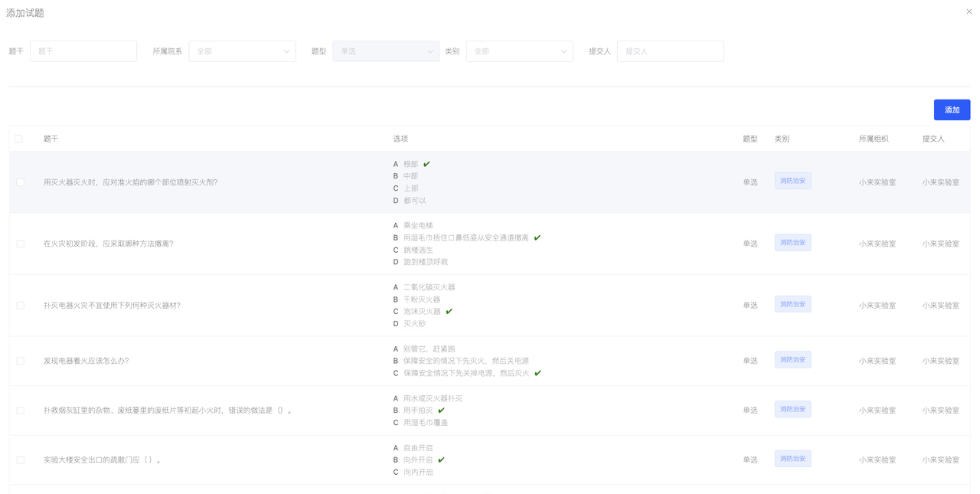Toggle the select-all checkbox in table header
980x494 pixels.
click(18, 139)
